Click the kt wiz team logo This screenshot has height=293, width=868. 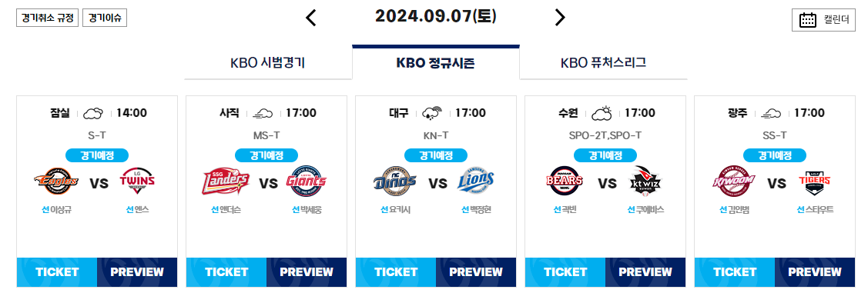tap(645, 181)
